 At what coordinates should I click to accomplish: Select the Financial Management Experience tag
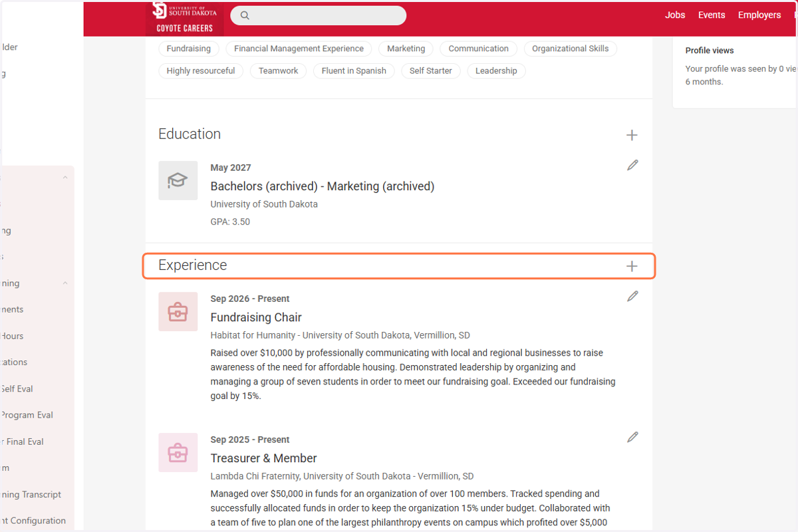(x=299, y=49)
